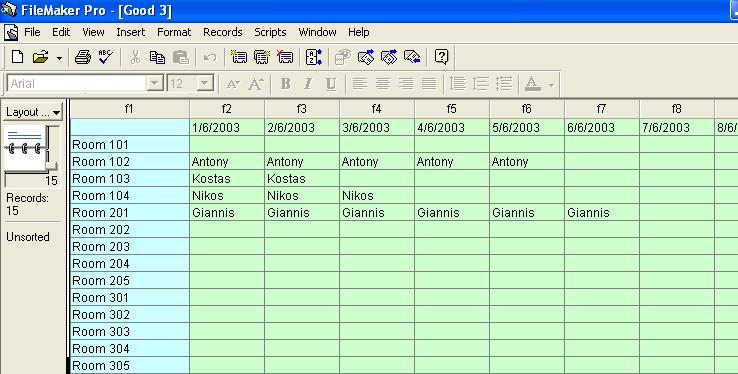Open the text color dropdown arrow
This screenshot has width=738, height=374.
[551, 85]
